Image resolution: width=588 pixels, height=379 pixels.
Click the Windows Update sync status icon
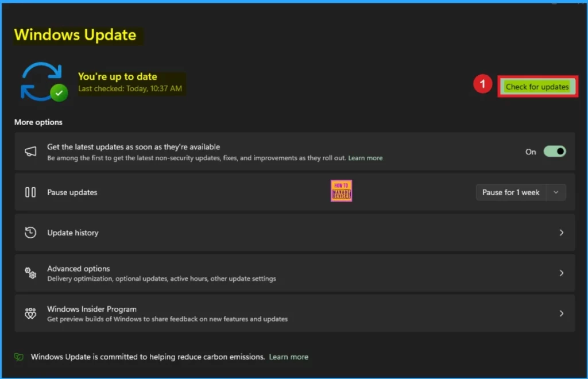[x=44, y=82]
